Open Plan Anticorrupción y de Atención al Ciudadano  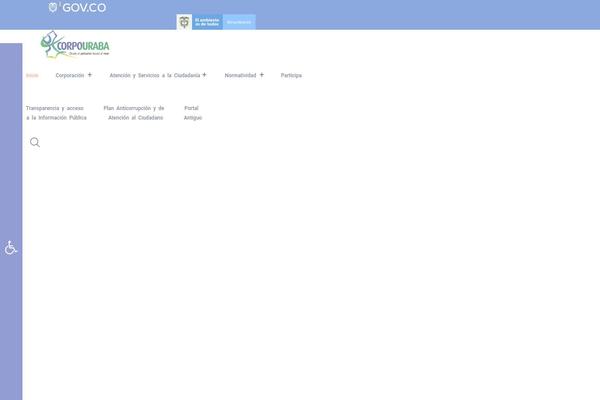(134, 113)
